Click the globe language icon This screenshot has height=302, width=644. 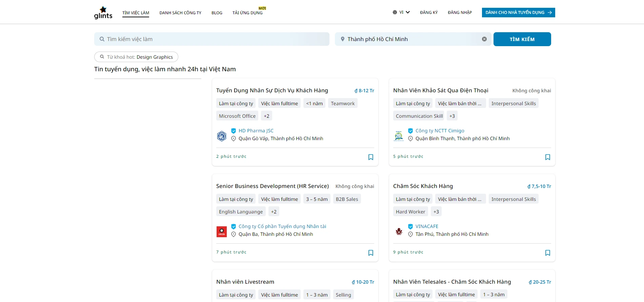click(395, 12)
